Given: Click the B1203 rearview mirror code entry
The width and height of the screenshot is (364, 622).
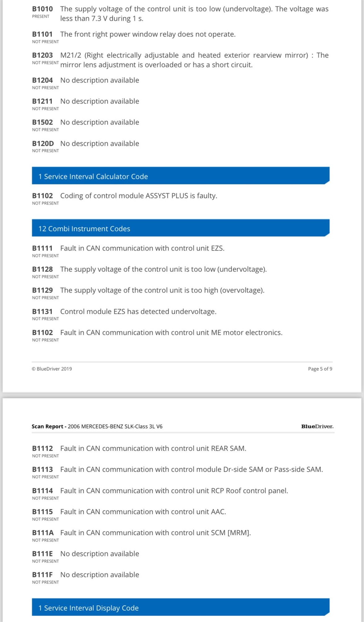Looking at the screenshot, I should click(x=180, y=60).
